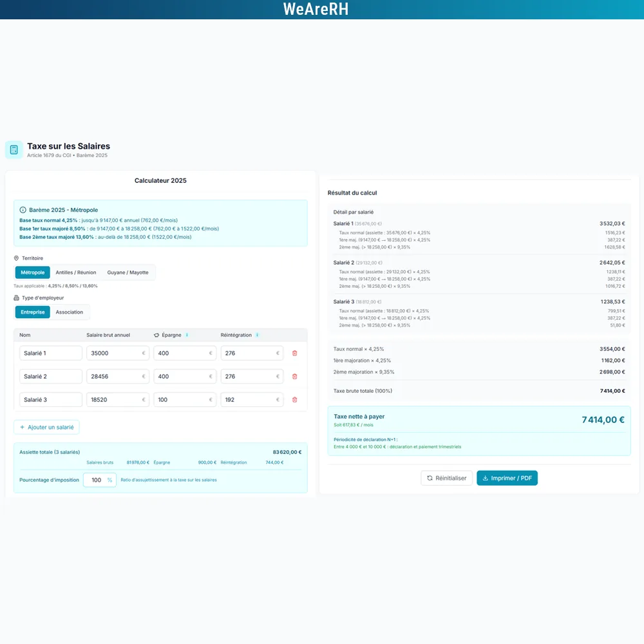This screenshot has height=644, width=644.
Task: Select the Métropole territory
Action: point(32,272)
